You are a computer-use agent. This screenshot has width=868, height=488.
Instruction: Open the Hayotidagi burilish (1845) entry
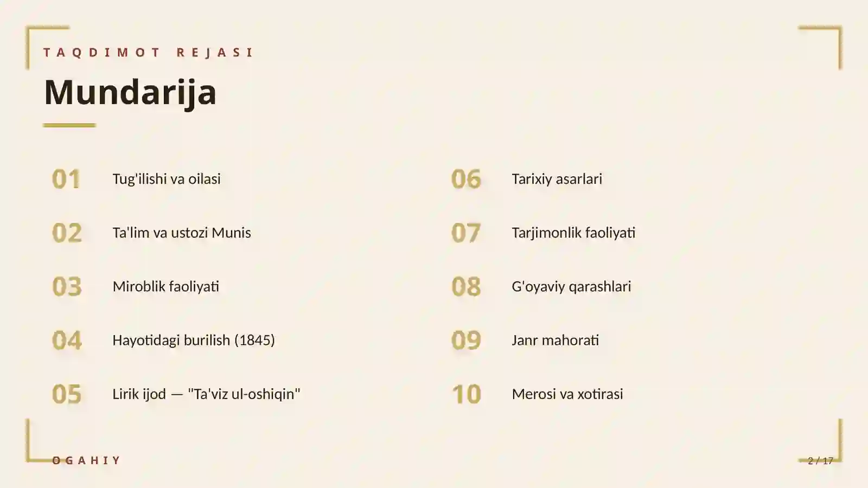point(194,340)
